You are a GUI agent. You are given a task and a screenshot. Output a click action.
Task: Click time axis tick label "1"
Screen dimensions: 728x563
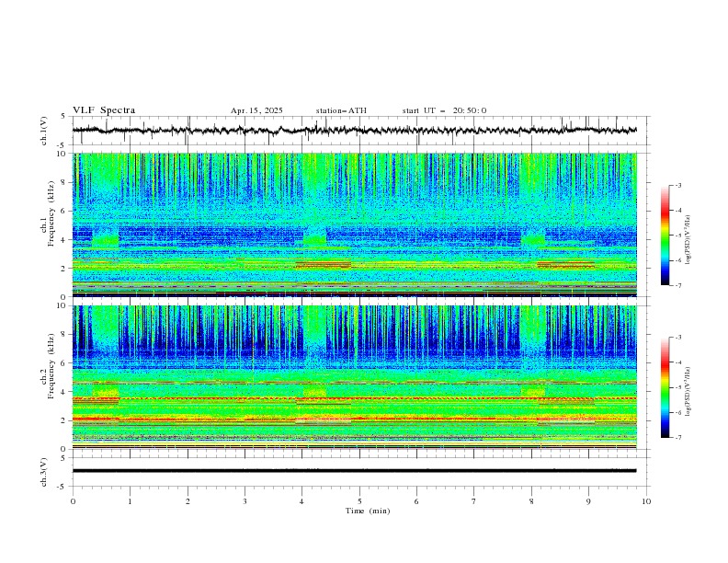131,501
